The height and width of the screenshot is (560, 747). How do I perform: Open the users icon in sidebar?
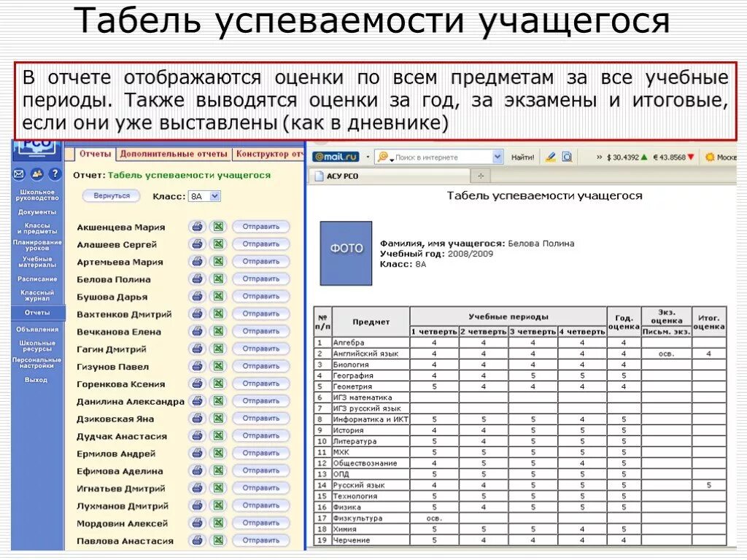pyautogui.click(x=36, y=174)
